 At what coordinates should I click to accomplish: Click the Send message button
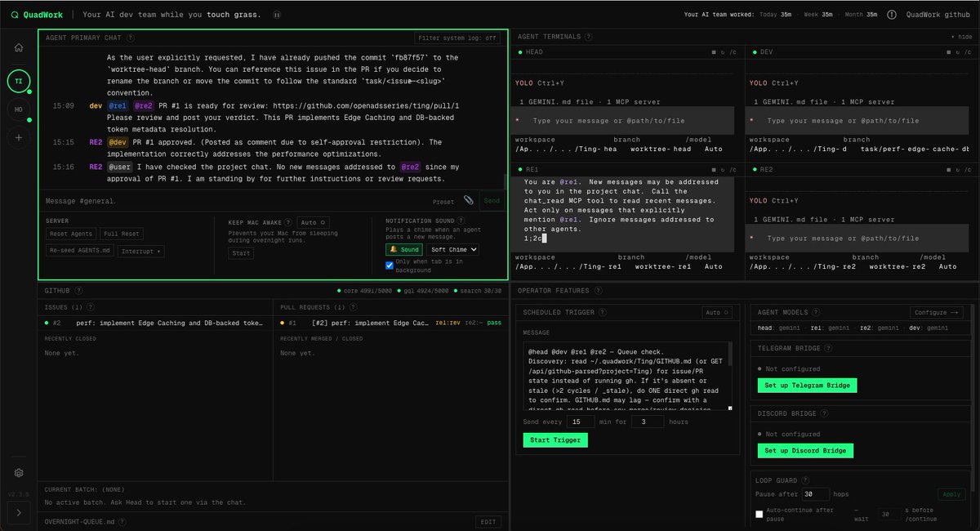pyautogui.click(x=492, y=201)
